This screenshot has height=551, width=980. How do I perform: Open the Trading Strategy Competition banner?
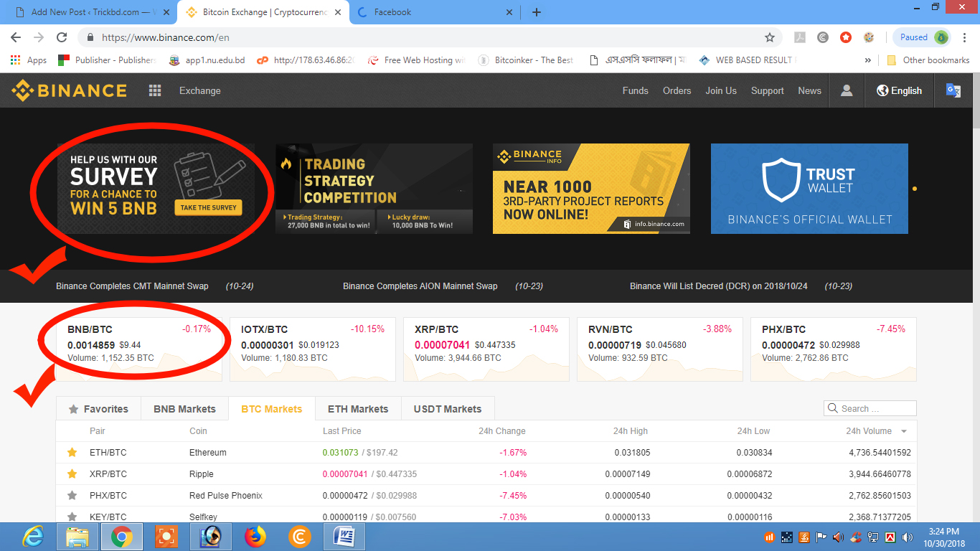[374, 189]
